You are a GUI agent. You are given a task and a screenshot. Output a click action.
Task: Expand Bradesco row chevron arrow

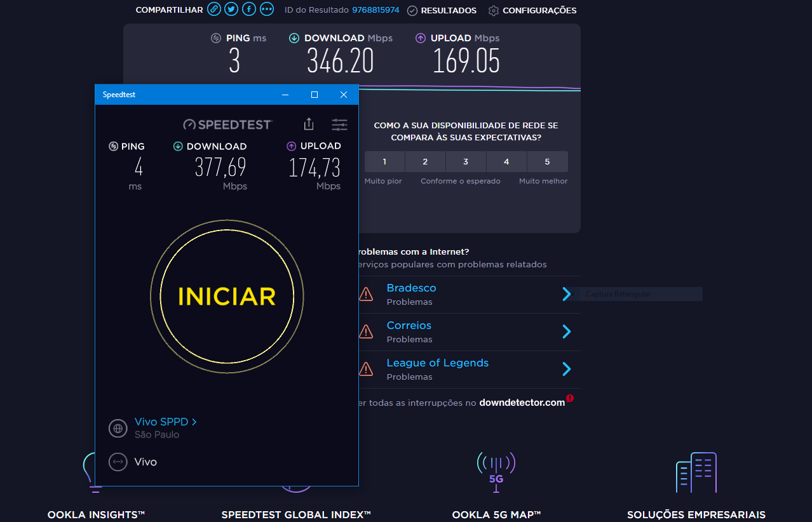click(x=567, y=294)
